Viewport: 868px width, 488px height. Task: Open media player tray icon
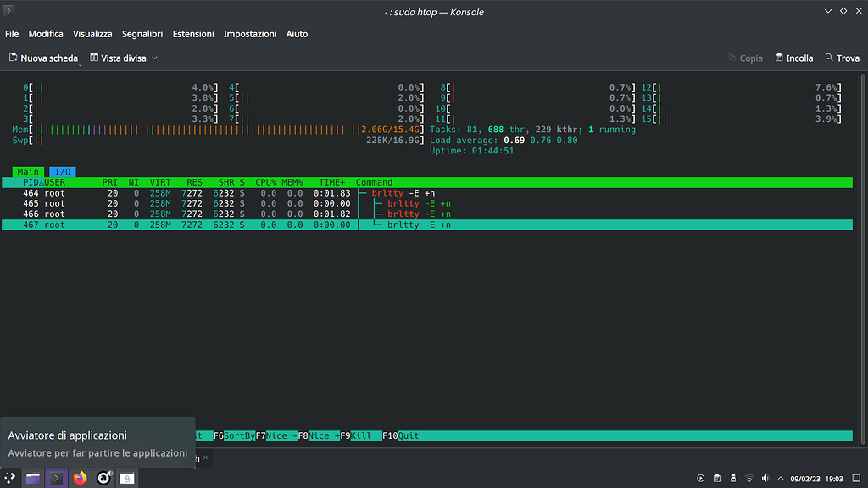[x=700, y=479]
